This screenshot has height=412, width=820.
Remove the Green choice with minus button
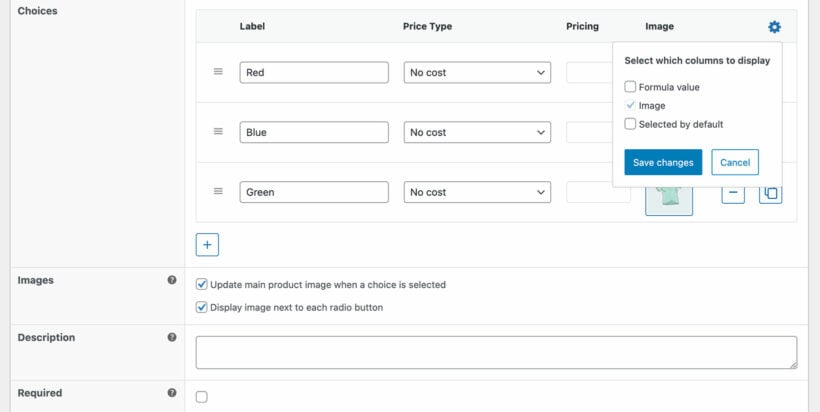coord(733,194)
